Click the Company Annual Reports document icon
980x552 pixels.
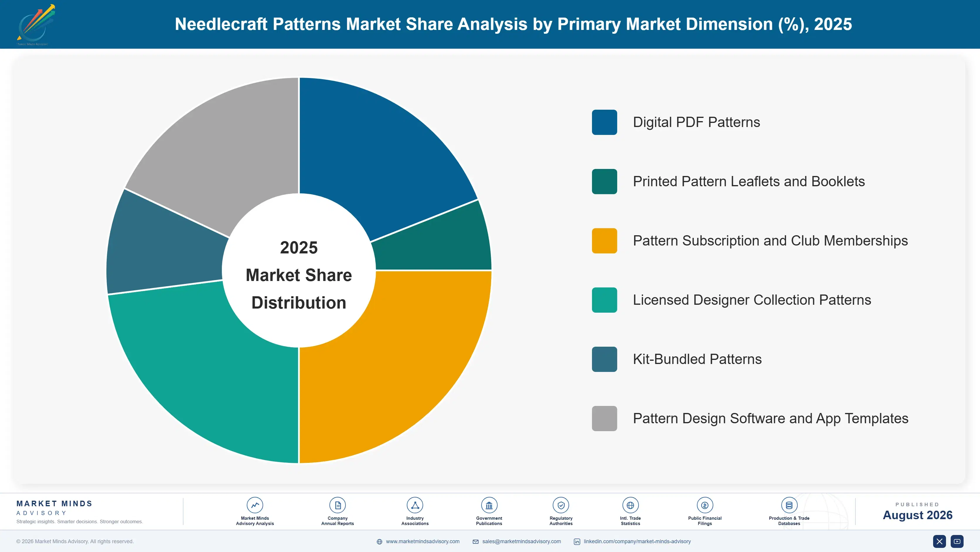[337, 505]
